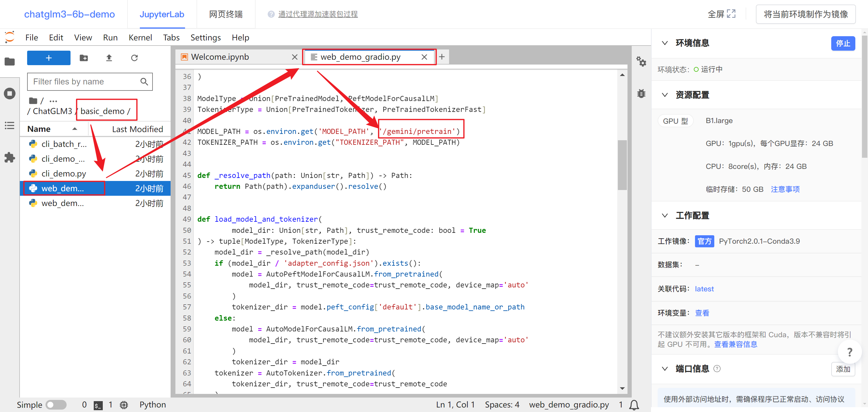
Task: Expand the breadcrumb ellipsis path
Action: click(x=53, y=101)
